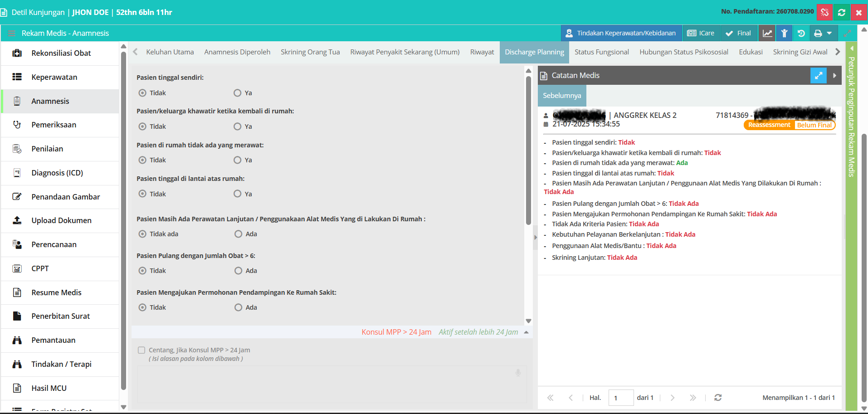Click form scroll down arrow

point(528,321)
